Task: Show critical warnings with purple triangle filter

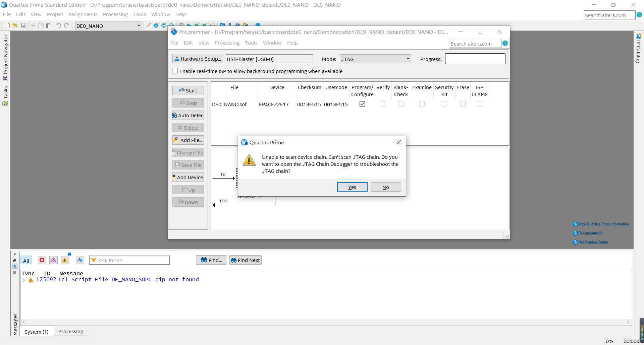Action: (x=53, y=260)
